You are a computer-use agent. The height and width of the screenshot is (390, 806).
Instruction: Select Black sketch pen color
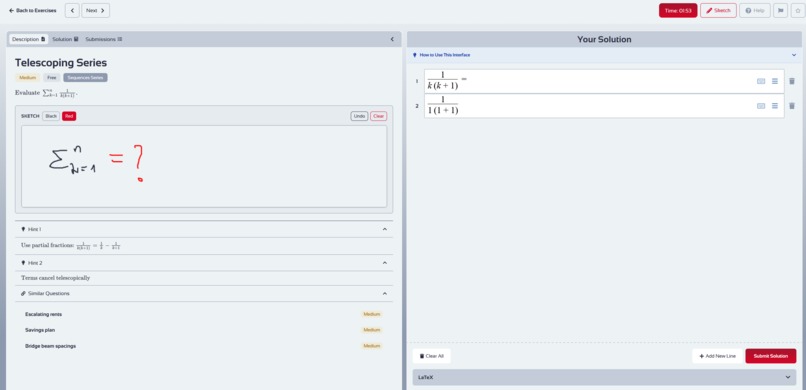(x=51, y=116)
